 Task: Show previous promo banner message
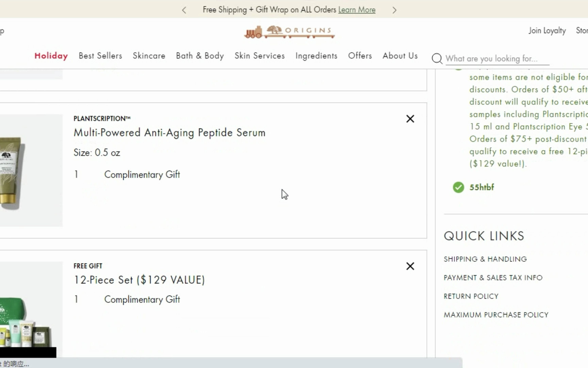tap(184, 10)
